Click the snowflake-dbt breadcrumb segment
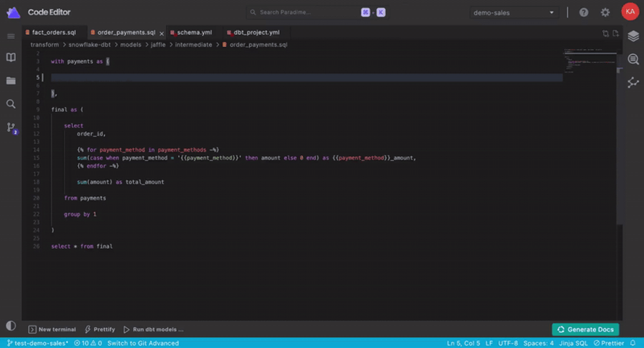 pyautogui.click(x=90, y=45)
